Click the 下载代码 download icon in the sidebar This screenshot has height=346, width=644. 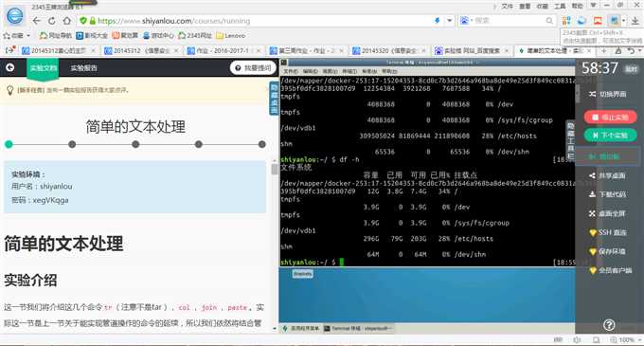tap(592, 194)
